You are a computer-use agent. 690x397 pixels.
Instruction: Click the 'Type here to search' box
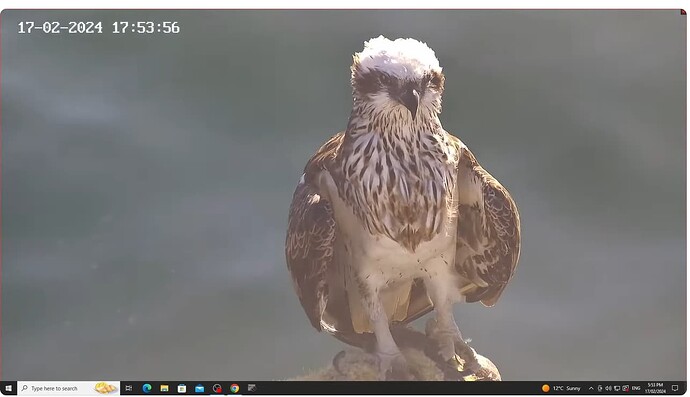click(69, 388)
